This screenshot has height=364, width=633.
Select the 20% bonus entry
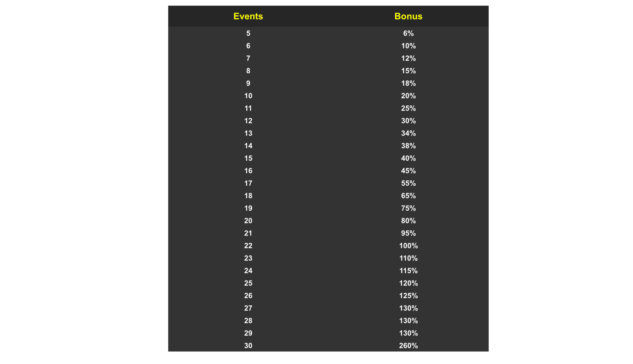click(x=408, y=96)
